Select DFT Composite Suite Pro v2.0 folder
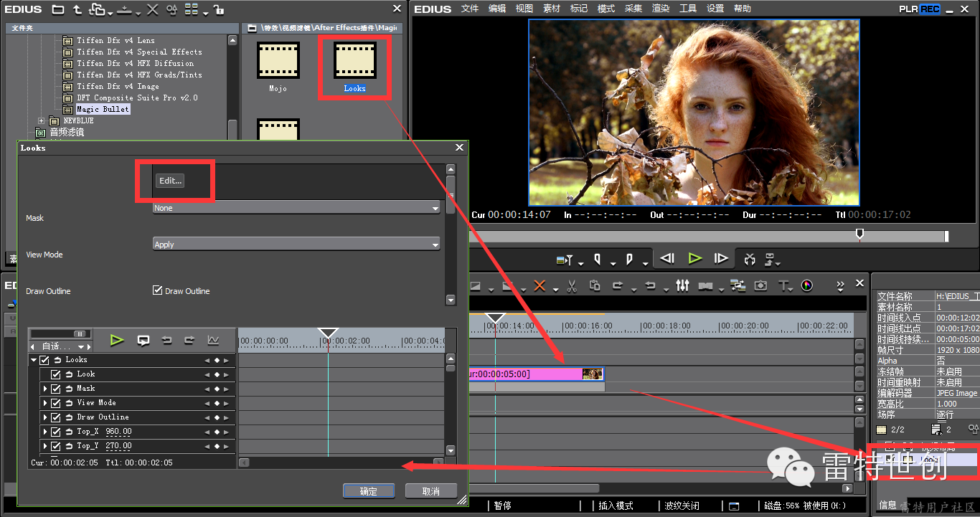 coord(137,98)
